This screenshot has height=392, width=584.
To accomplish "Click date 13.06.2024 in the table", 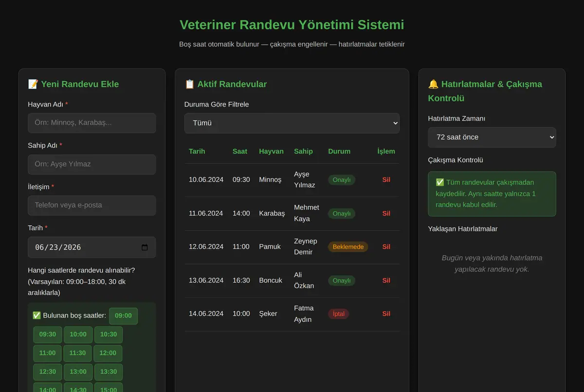I will point(206,280).
